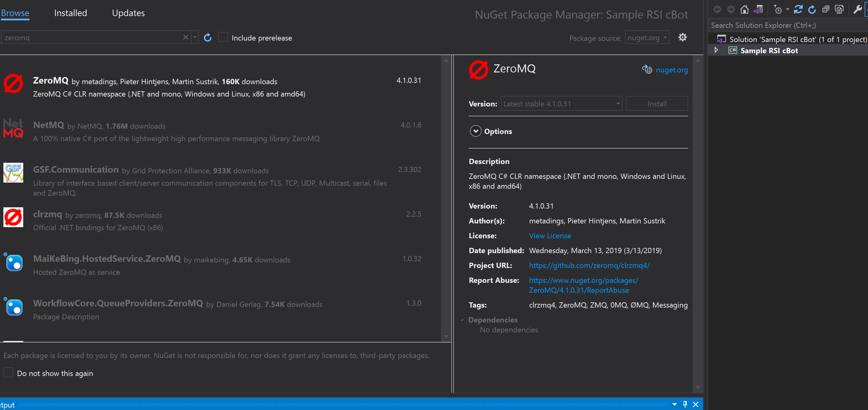
Task: Click the nuget.org globe icon
Action: click(647, 69)
